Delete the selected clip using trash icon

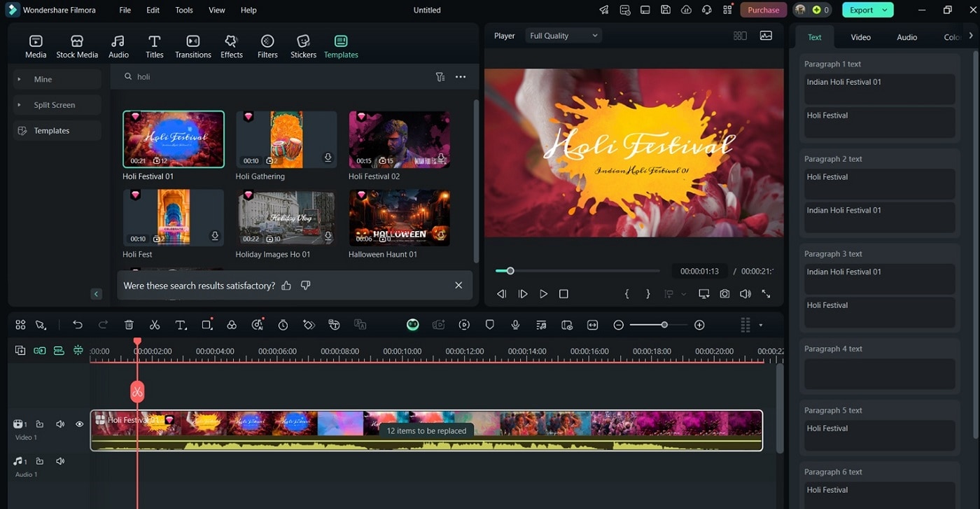point(129,325)
